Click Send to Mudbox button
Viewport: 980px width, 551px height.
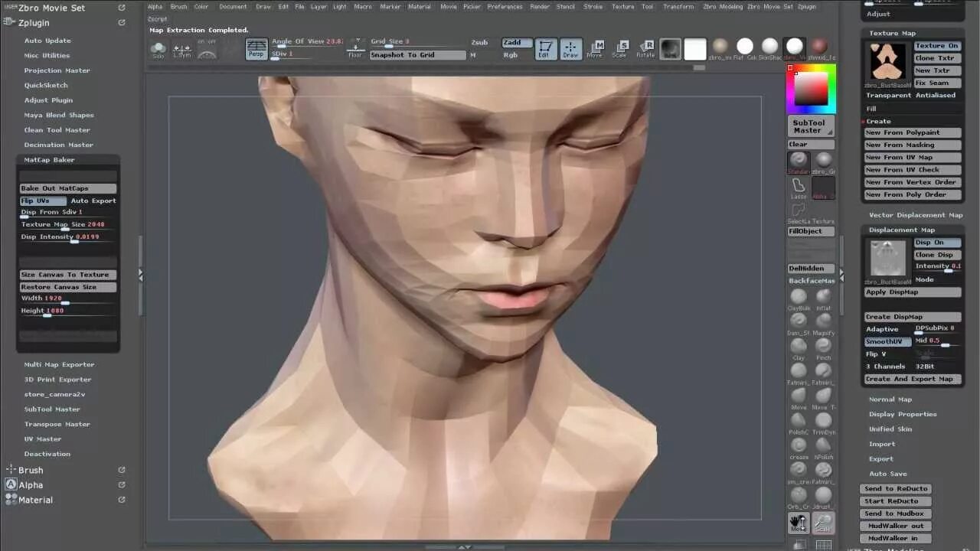pyautogui.click(x=895, y=514)
